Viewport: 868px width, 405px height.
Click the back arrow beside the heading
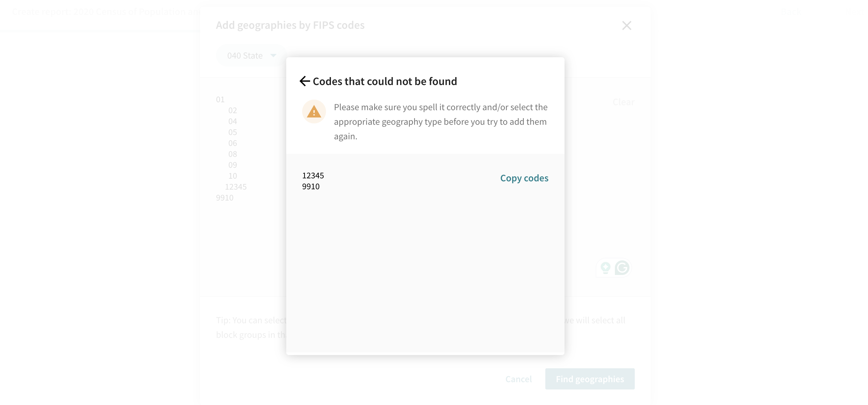(x=304, y=81)
